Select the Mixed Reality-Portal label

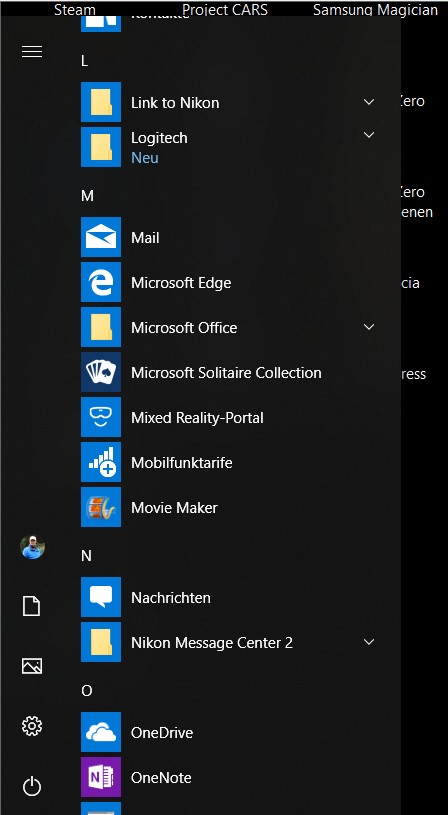197,418
